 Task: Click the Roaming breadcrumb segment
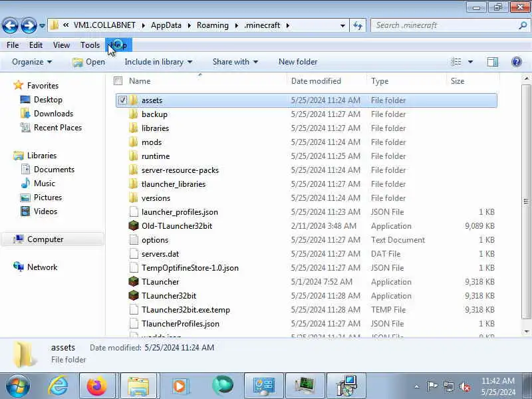[x=213, y=25]
